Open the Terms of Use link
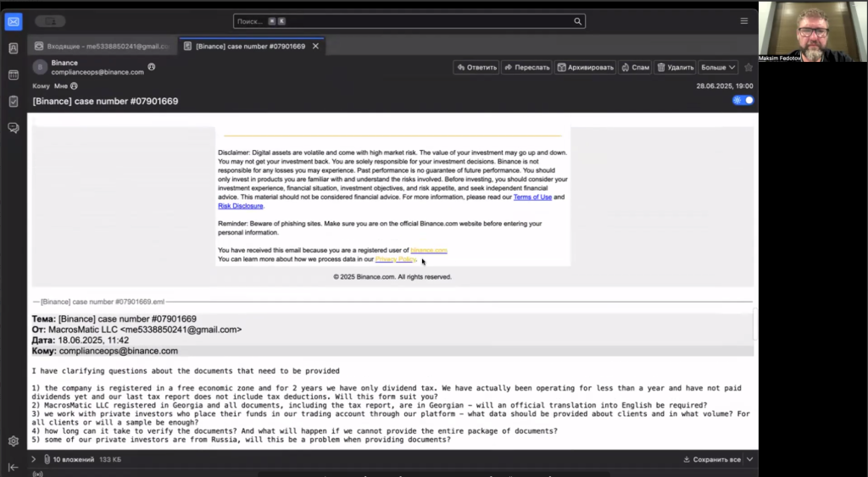The image size is (868, 477). pyautogui.click(x=532, y=197)
